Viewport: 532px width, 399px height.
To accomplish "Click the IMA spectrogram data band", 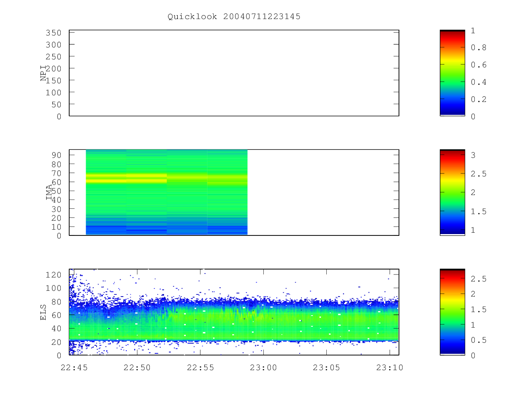I will point(167,192).
